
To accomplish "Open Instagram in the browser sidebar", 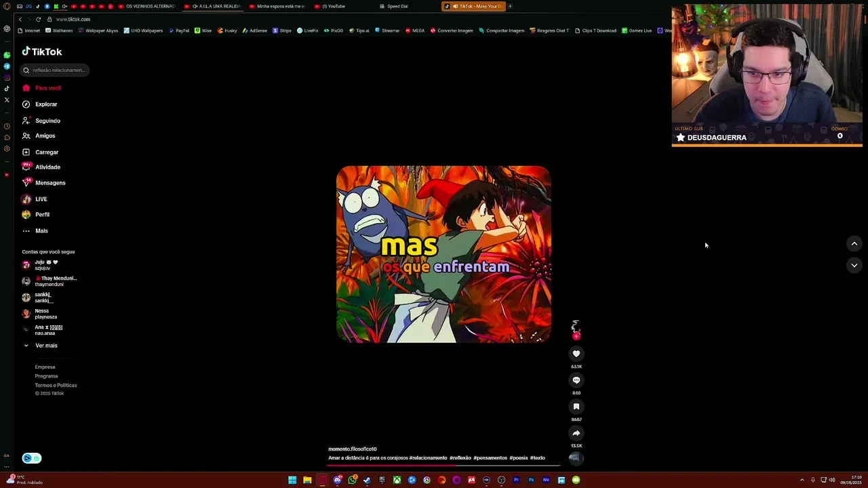I will click(7, 77).
